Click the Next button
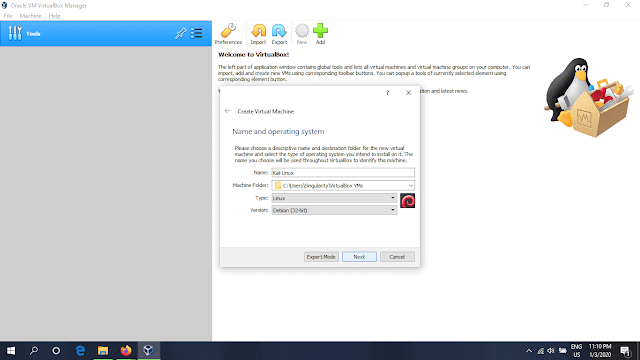Viewport: 640px width, 360px height. (359, 257)
